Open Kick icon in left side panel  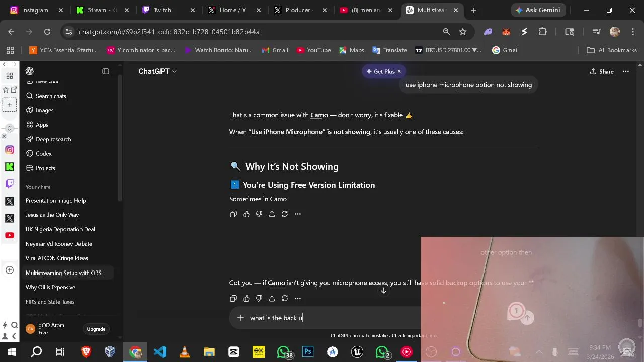coord(10,167)
